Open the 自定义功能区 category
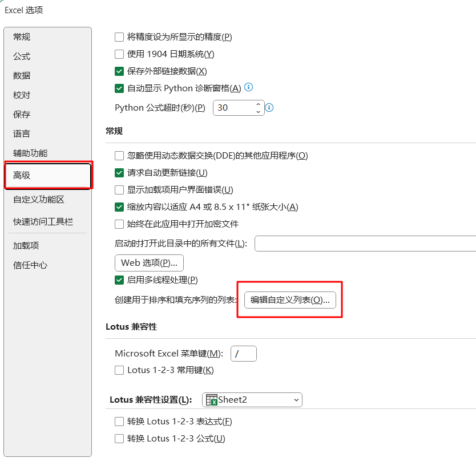Viewport: 476px width, 466px height. (x=39, y=200)
